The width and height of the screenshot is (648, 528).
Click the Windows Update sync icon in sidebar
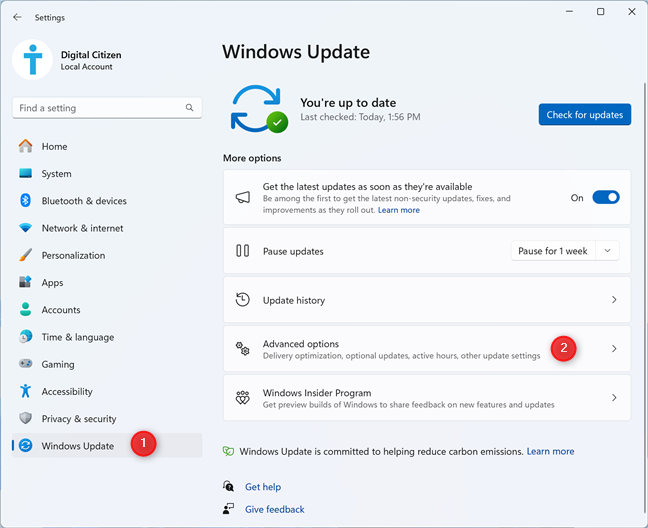(26, 445)
